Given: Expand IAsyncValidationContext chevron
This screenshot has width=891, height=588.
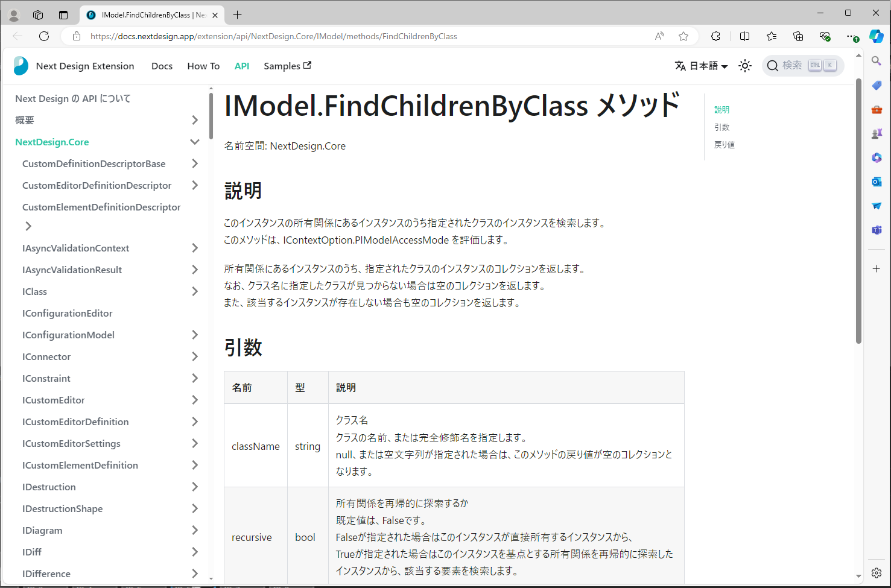Looking at the screenshot, I should tap(194, 248).
